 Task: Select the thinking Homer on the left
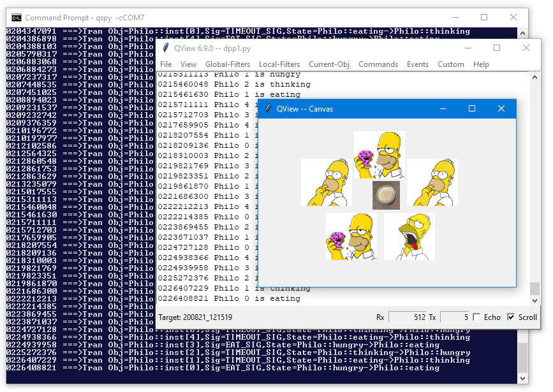(327, 182)
